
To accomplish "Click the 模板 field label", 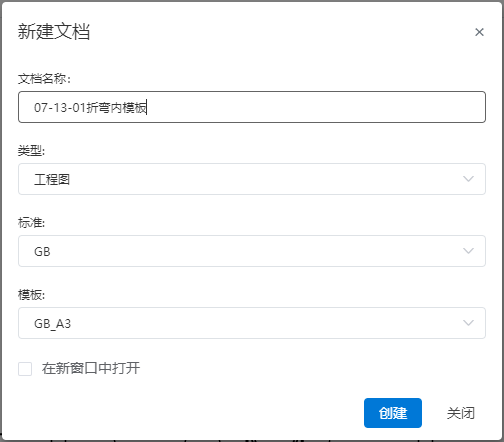I will (x=31, y=295).
